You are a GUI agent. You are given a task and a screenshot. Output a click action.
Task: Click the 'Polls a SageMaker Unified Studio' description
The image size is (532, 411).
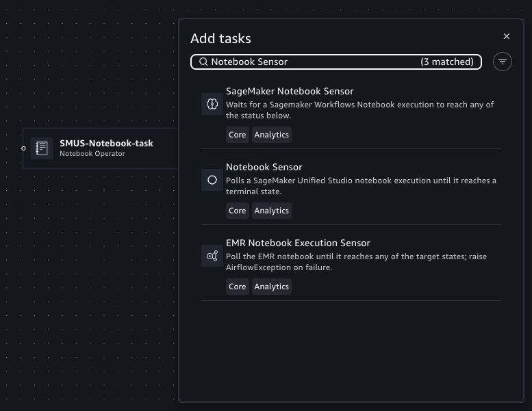(361, 186)
